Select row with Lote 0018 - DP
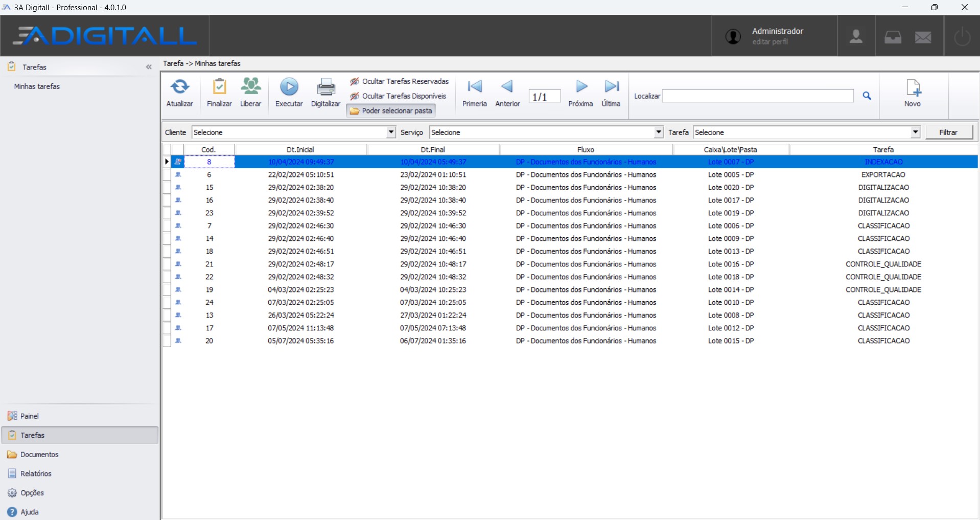980x520 pixels. point(571,277)
